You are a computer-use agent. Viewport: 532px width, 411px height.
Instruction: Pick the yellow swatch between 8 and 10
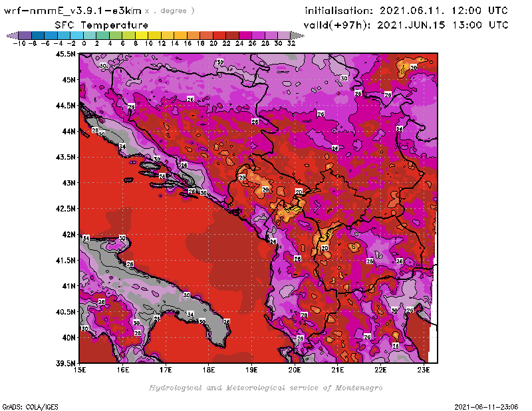pyautogui.click(x=142, y=35)
